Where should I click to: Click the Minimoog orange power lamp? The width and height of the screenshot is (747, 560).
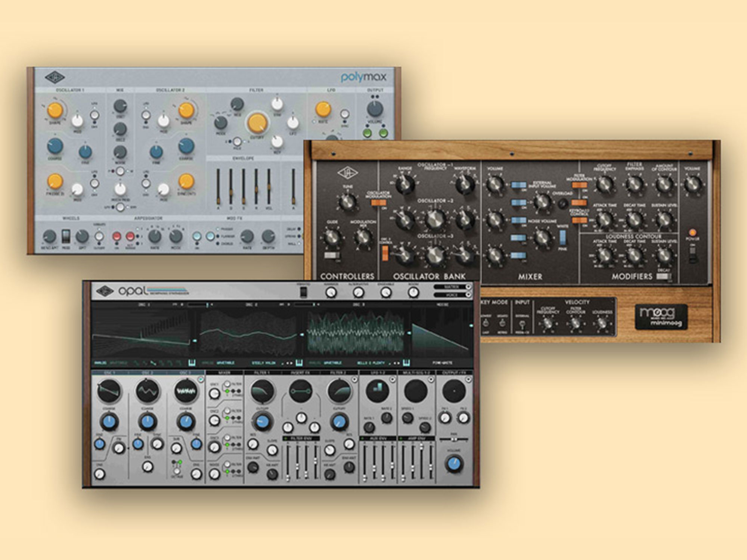692,233
